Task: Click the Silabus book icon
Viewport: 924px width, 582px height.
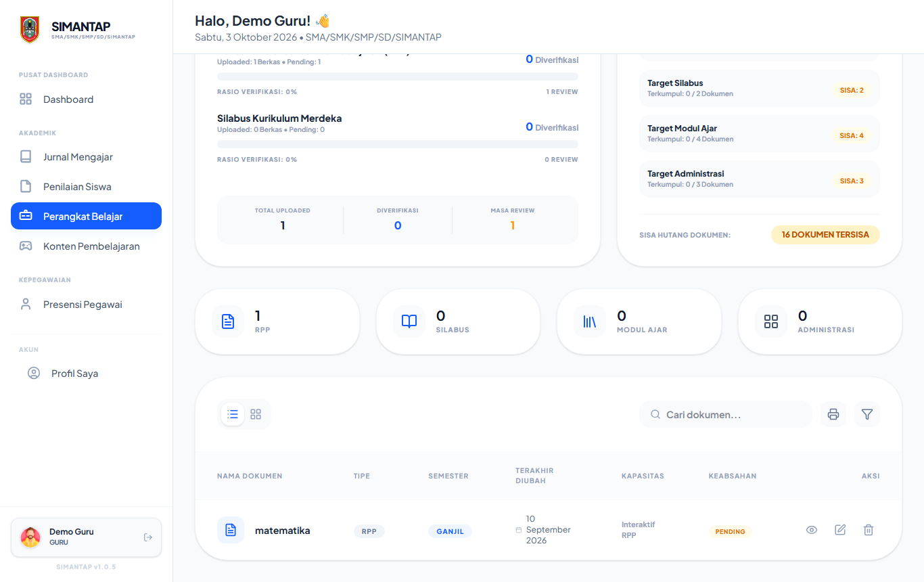Action: [x=409, y=321]
